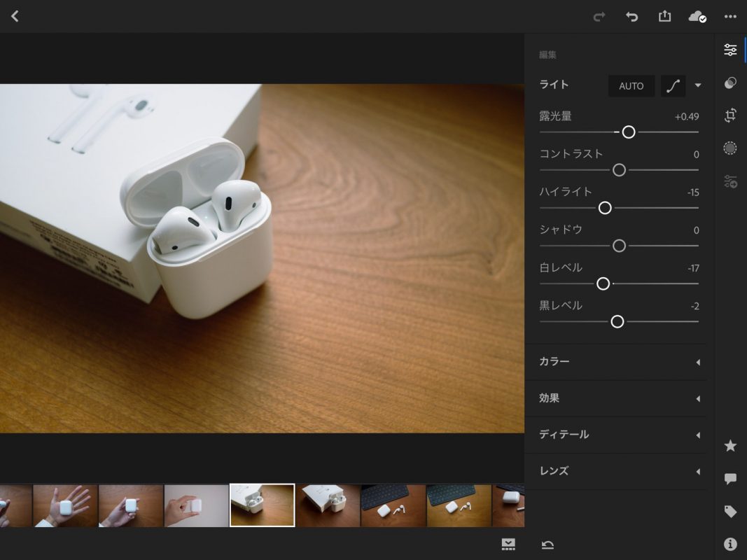Click the 編集 panel heading

[x=547, y=55]
